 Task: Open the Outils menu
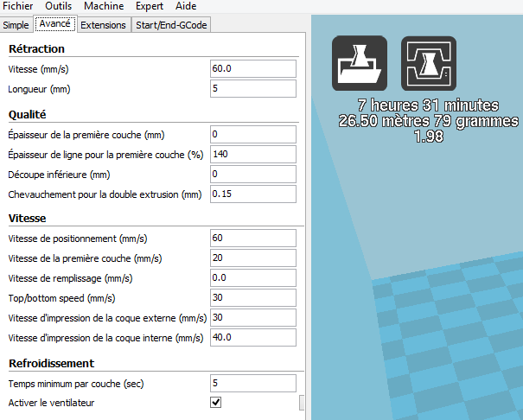click(x=59, y=6)
